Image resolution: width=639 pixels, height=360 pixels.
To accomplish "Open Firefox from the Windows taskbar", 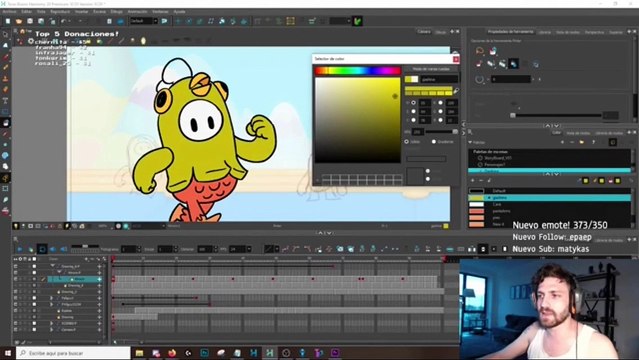I will pyautogui.click(x=172, y=353).
